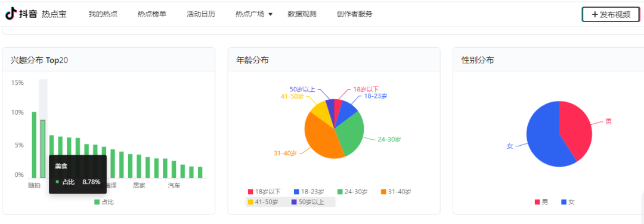644x224 pixels.
Task: Toggle 男 legend in gender chart
Action: (541, 202)
